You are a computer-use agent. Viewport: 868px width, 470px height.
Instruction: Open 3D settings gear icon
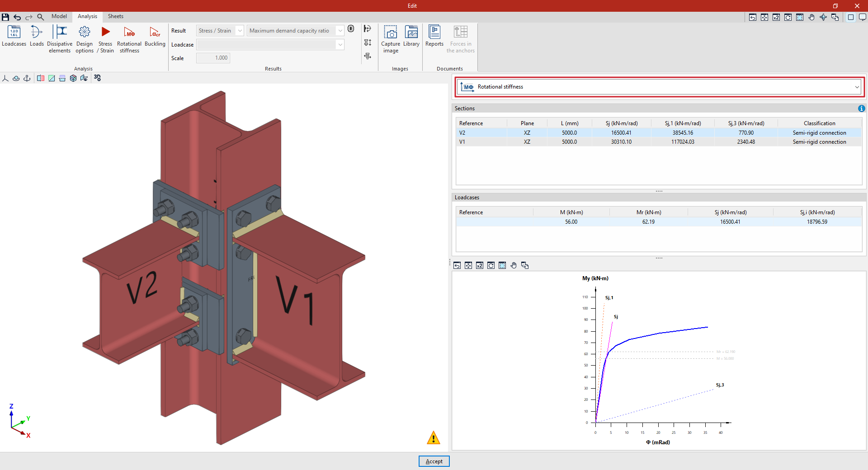coord(98,78)
